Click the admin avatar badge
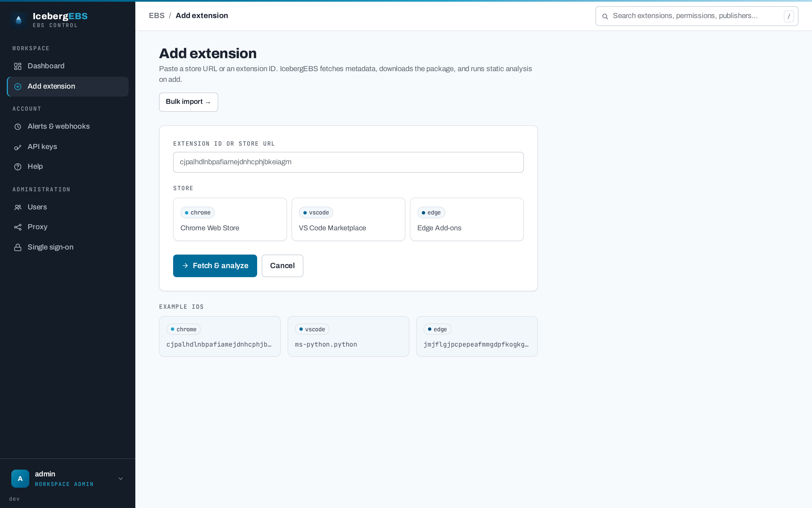This screenshot has width=812, height=508. coord(20,478)
